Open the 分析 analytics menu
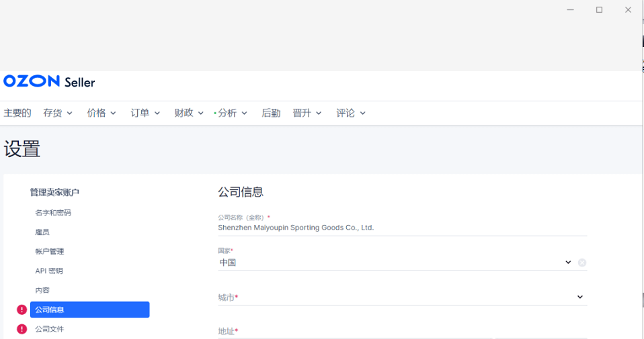The image size is (644, 339). click(x=232, y=113)
